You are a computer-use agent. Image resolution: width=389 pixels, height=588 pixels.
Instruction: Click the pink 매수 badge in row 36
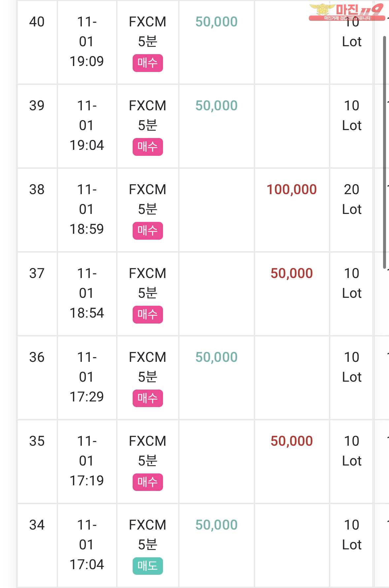click(x=147, y=398)
